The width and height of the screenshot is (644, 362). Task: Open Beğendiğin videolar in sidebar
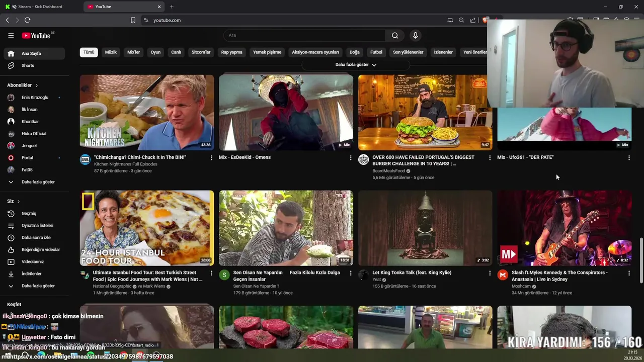[x=34, y=249]
